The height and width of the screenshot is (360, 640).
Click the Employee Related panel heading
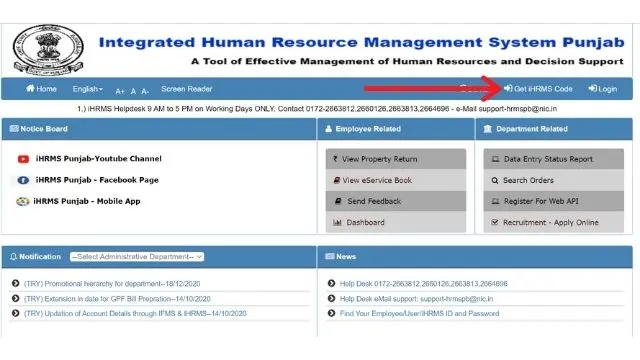(368, 129)
